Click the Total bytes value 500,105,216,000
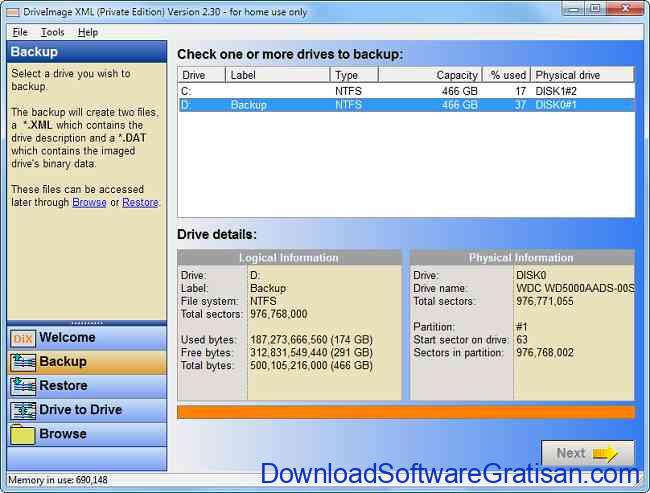Image resolution: width=650 pixels, height=493 pixels. [x=311, y=366]
